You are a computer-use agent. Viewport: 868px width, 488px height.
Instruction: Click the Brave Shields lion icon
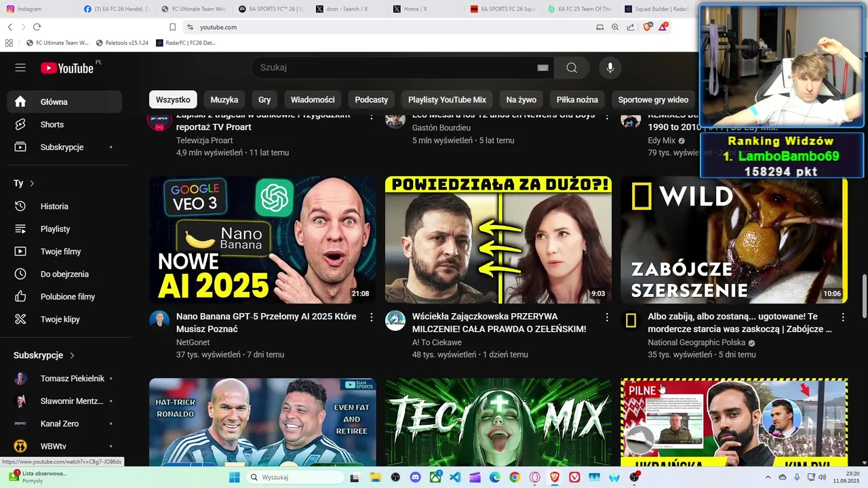click(647, 27)
